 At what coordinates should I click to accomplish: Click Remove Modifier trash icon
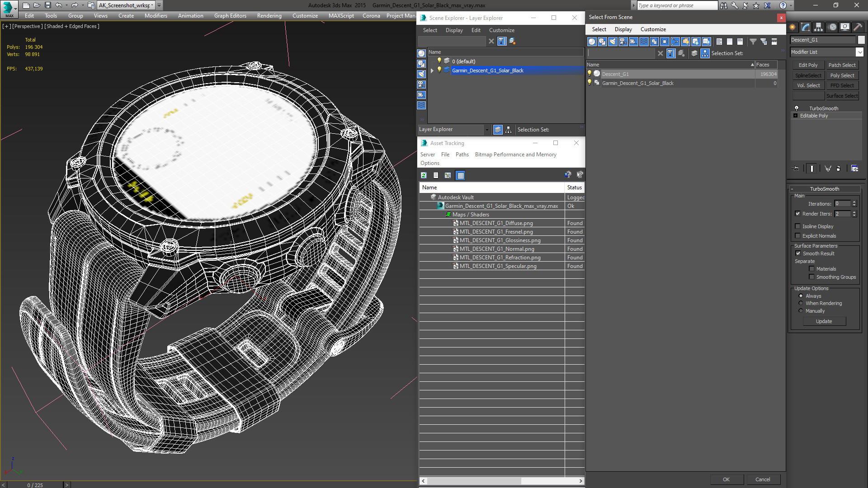839,169
